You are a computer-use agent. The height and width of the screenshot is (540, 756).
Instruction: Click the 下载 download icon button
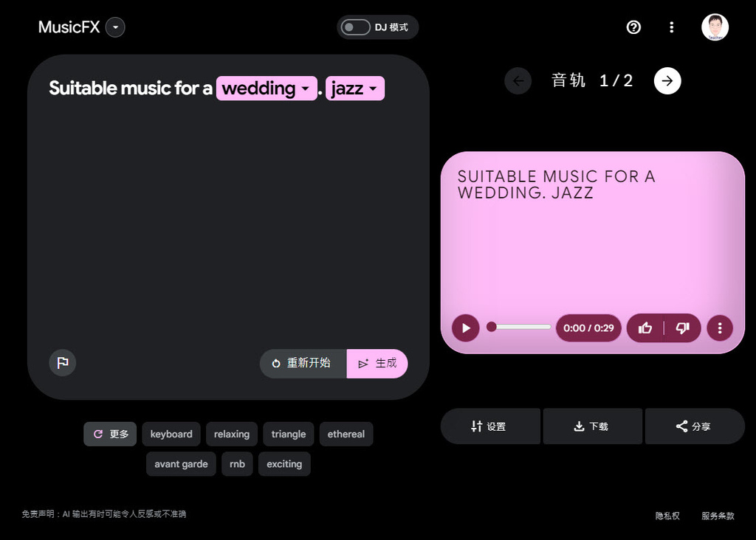coord(592,426)
